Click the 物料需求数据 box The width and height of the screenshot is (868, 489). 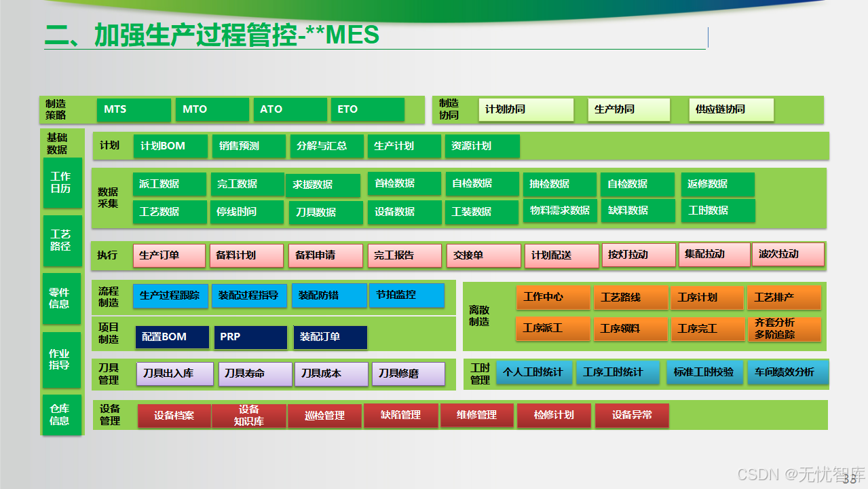[x=560, y=211]
